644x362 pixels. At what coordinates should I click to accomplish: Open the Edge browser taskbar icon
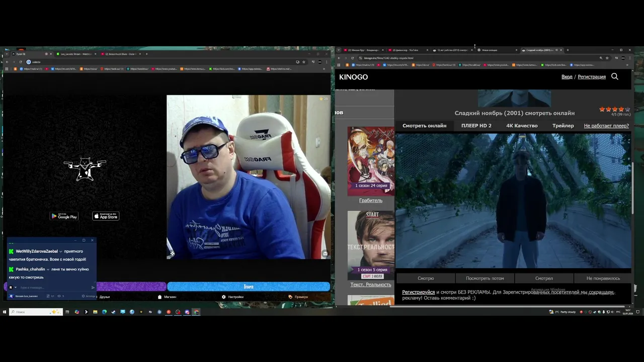click(x=104, y=312)
